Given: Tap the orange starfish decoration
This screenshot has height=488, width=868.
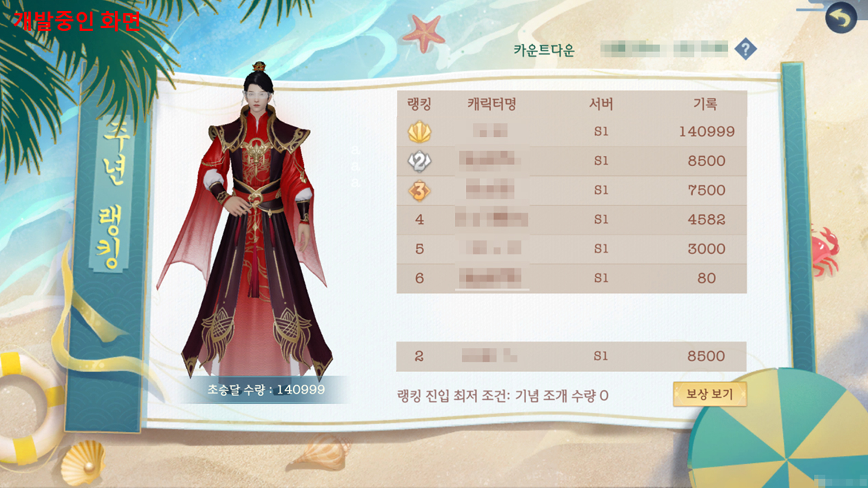Looking at the screenshot, I should point(423,34).
